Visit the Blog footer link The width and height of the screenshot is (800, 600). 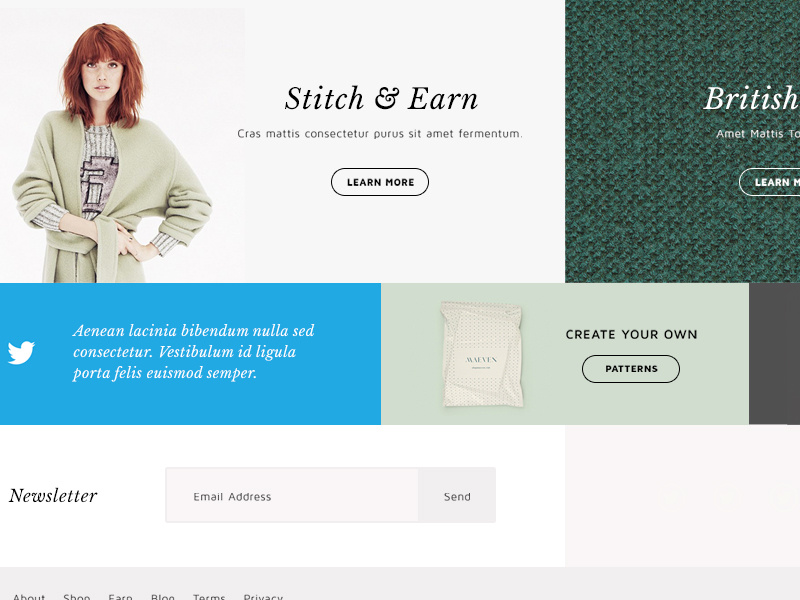pos(163,596)
